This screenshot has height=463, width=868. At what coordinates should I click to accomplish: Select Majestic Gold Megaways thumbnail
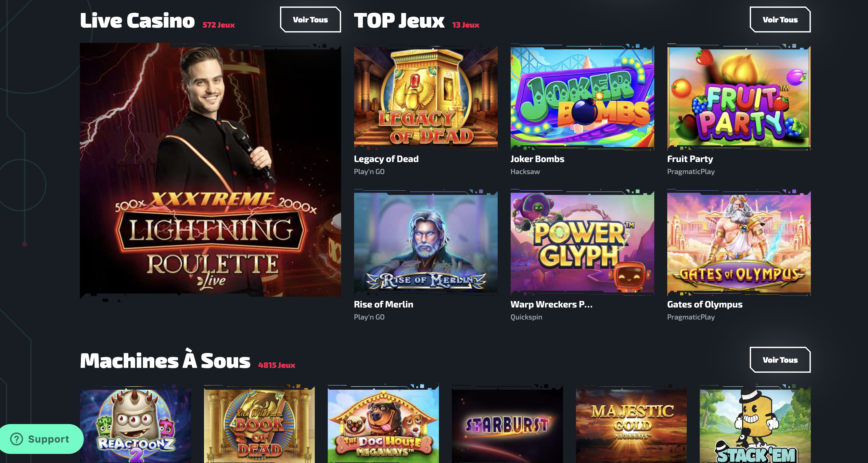(631, 424)
